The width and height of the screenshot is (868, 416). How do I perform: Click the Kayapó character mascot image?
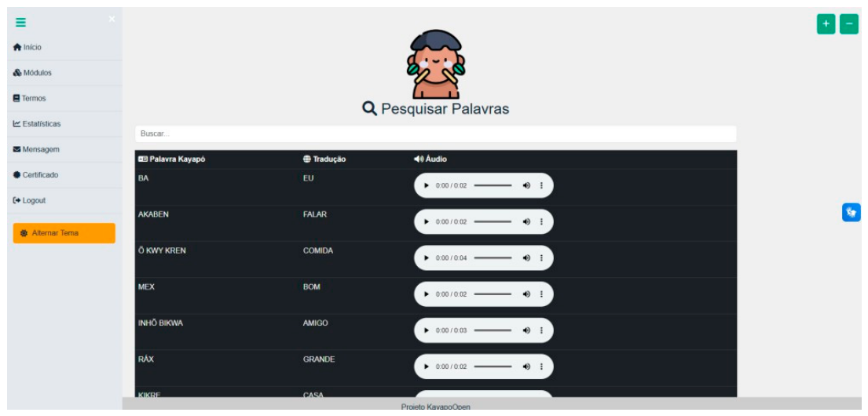point(436,64)
